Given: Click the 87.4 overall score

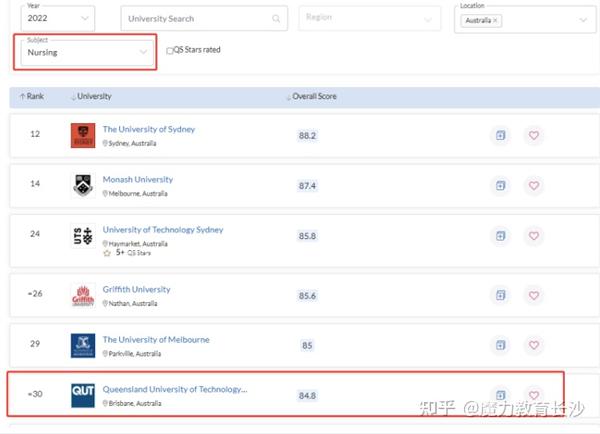Looking at the screenshot, I should [x=307, y=186].
